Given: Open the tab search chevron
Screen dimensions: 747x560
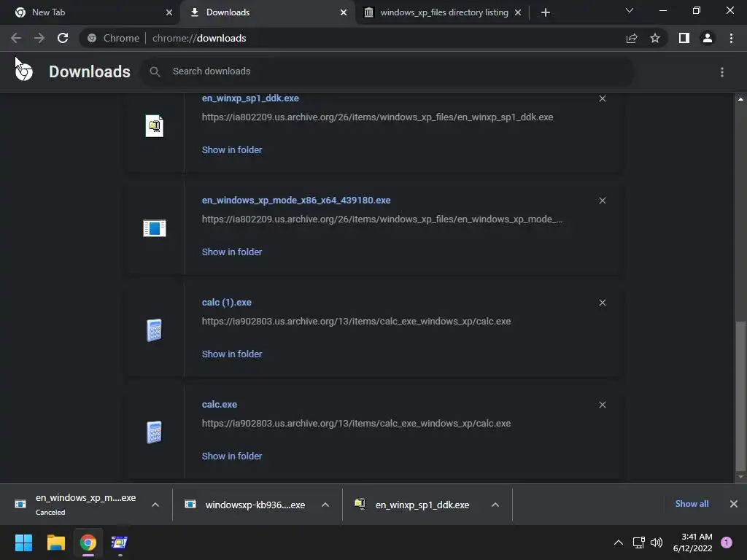Looking at the screenshot, I should point(630,10).
